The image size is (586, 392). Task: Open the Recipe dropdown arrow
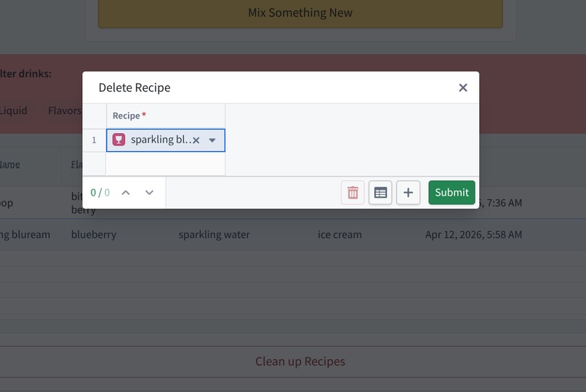212,140
